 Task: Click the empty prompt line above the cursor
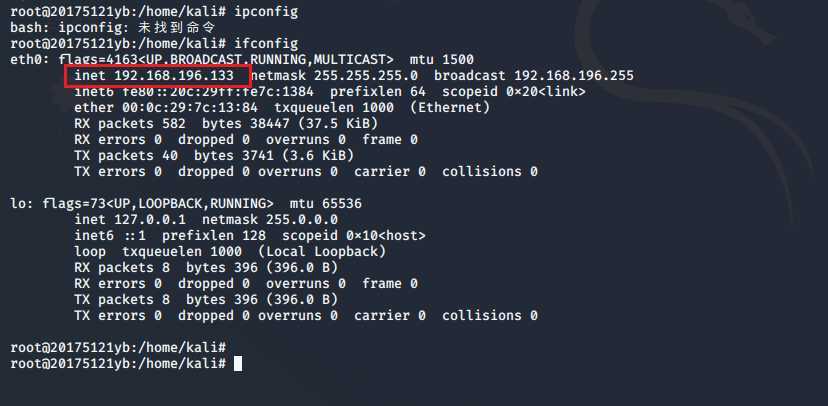pos(118,347)
